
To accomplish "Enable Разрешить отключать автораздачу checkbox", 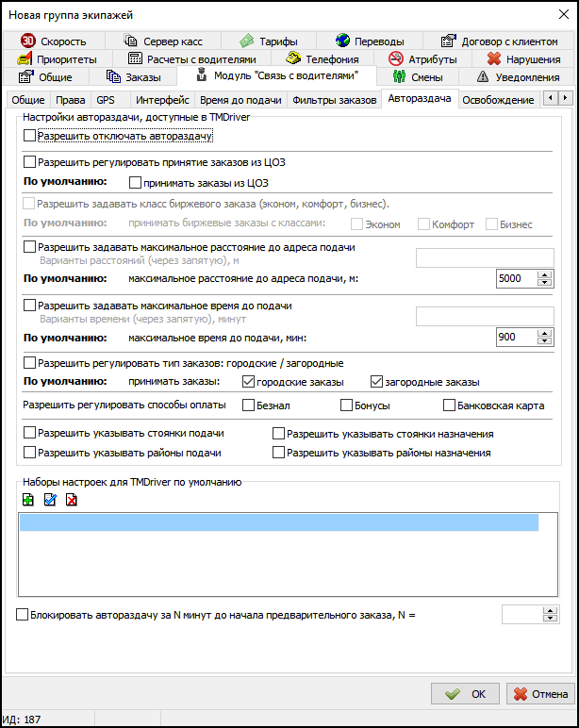I will (30, 136).
